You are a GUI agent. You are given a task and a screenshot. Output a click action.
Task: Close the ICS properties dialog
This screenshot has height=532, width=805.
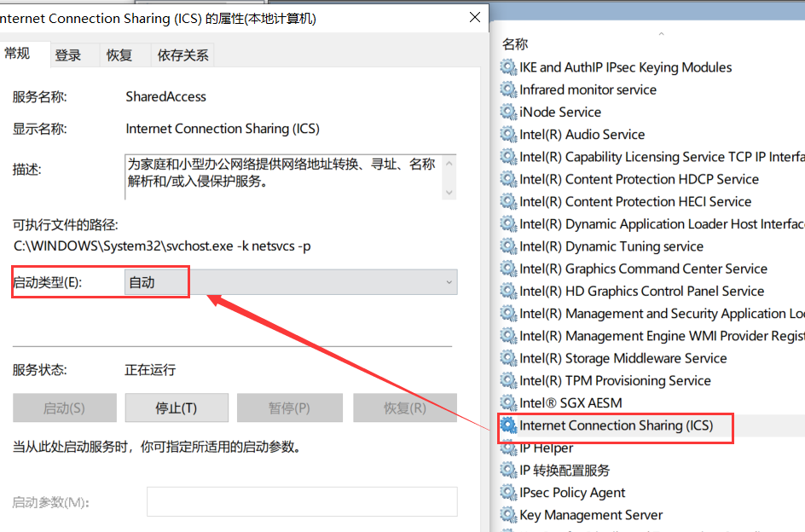pyautogui.click(x=475, y=17)
